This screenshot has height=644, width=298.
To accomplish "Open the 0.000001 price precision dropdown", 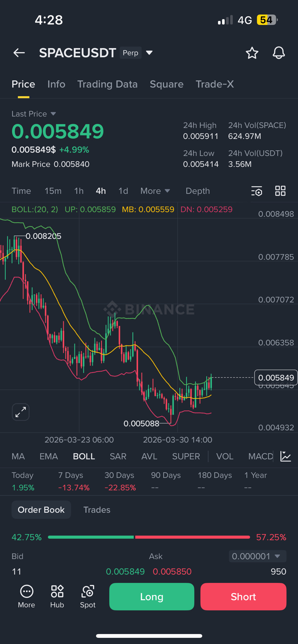I will pos(258,556).
